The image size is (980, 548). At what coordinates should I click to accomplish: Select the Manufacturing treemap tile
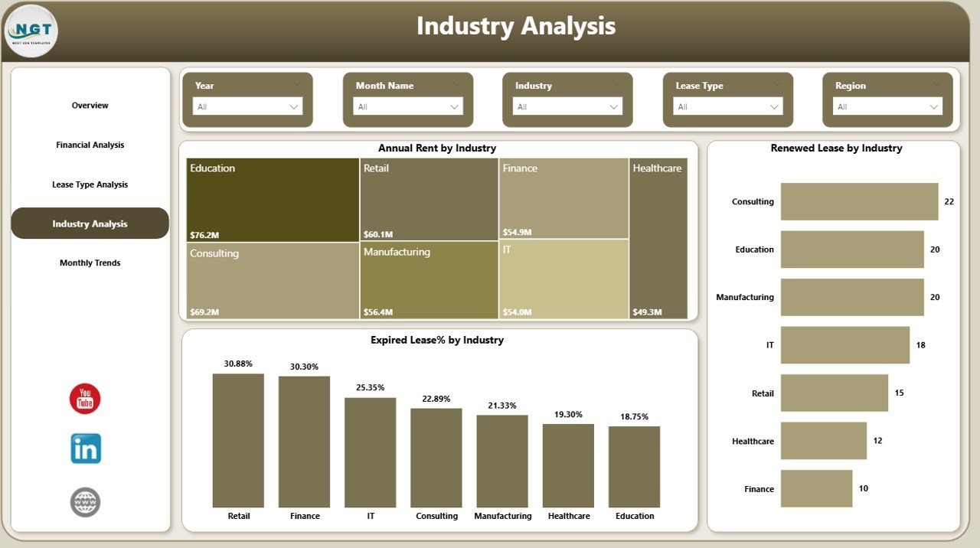tap(429, 280)
